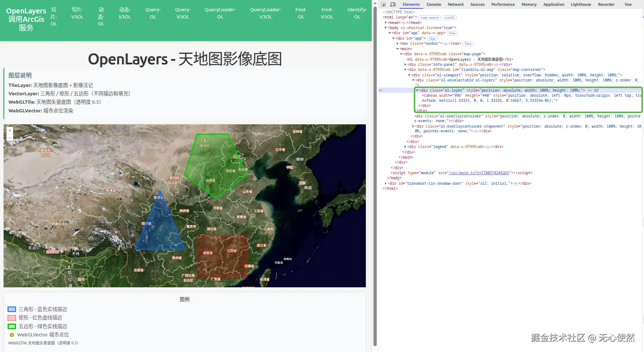Viewport: 644px width, 352px height.
Task: Switch to the Console tab
Action: 433,4
